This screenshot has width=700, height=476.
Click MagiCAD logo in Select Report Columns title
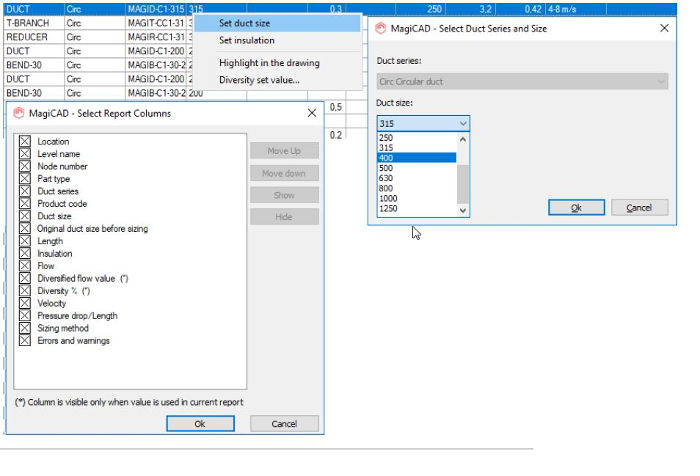[x=19, y=113]
